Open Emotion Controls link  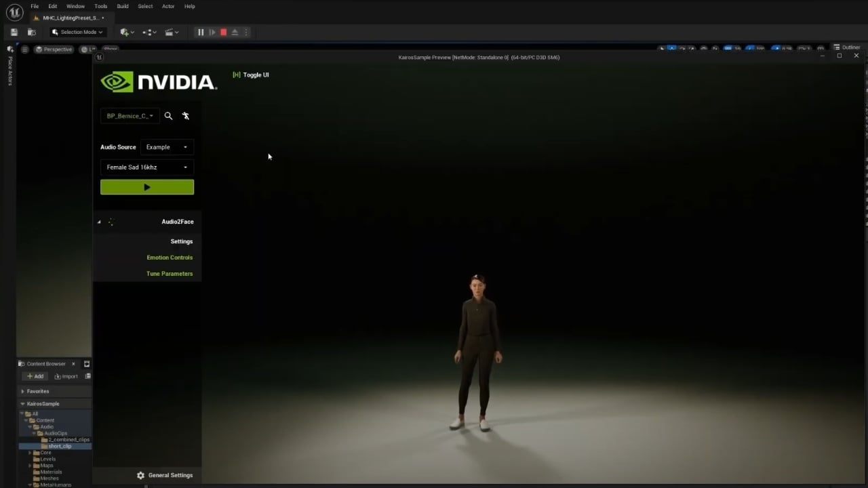tap(170, 258)
